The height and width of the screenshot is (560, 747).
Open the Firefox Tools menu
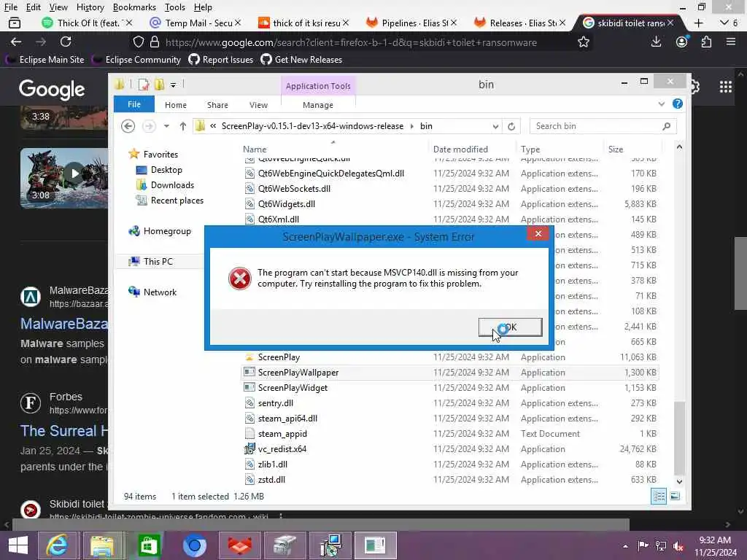coord(175,7)
